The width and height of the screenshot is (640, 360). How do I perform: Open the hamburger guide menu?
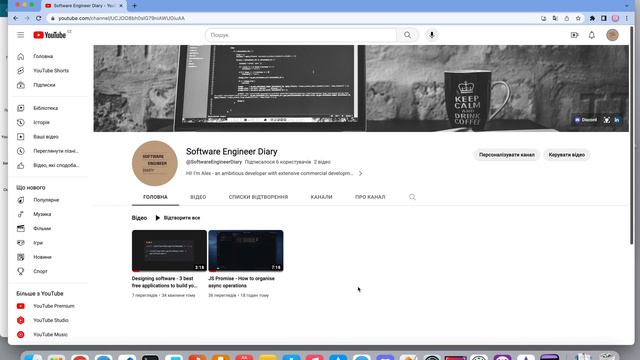coord(20,35)
